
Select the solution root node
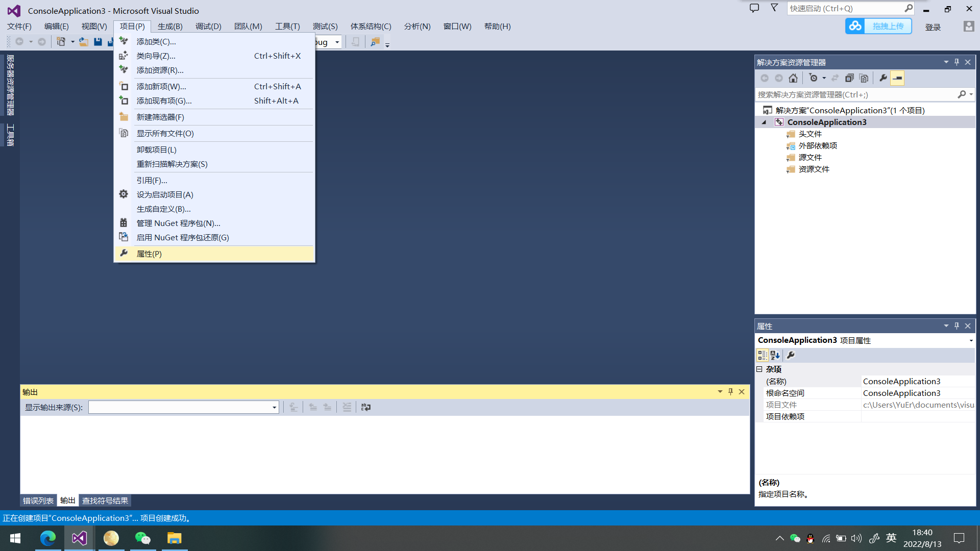click(x=850, y=110)
